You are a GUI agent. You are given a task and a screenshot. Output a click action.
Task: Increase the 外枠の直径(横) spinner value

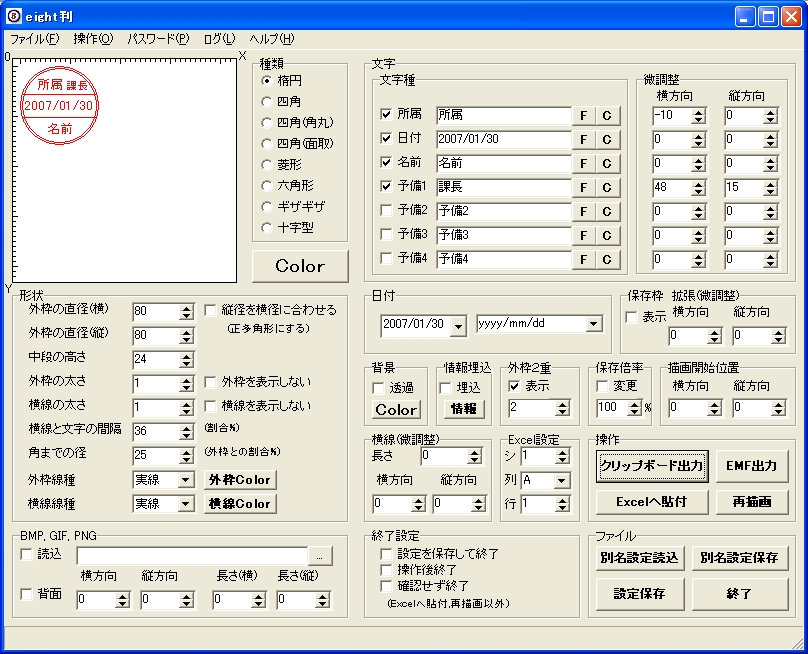pos(187,308)
